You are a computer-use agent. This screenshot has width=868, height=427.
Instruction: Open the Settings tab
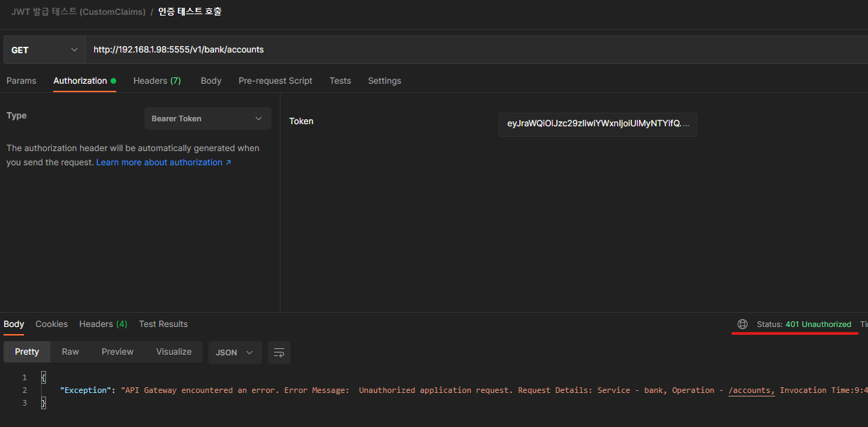tap(384, 81)
